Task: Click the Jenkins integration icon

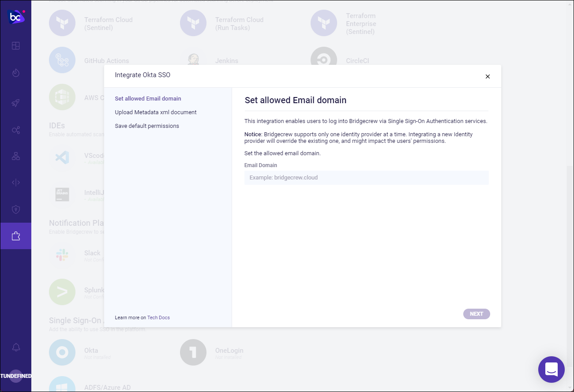Action: [x=193, y=59]
